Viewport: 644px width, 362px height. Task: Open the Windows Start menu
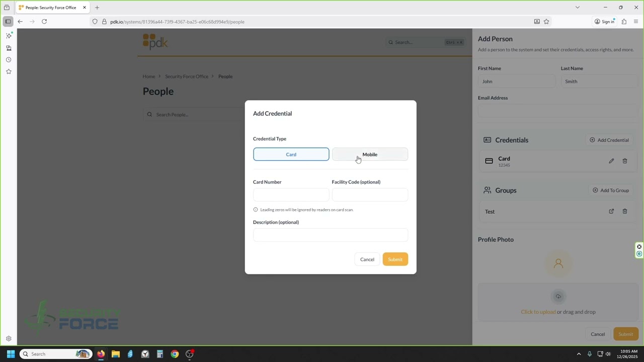coord(11,354)
